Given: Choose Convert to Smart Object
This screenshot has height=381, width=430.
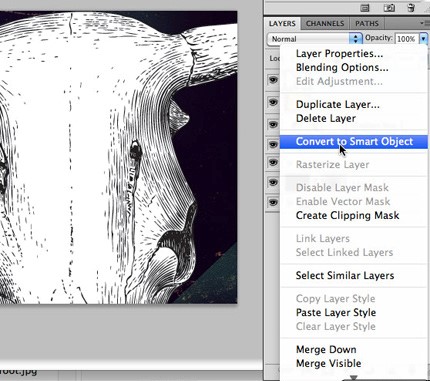Looking at the screenshot, I should coord(354,142).
